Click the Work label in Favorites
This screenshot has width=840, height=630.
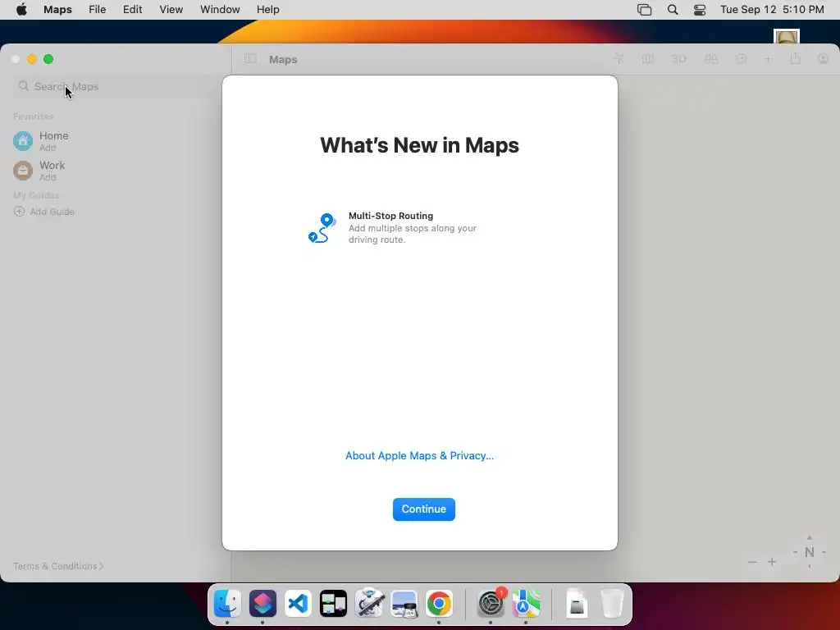pos(52,165)
